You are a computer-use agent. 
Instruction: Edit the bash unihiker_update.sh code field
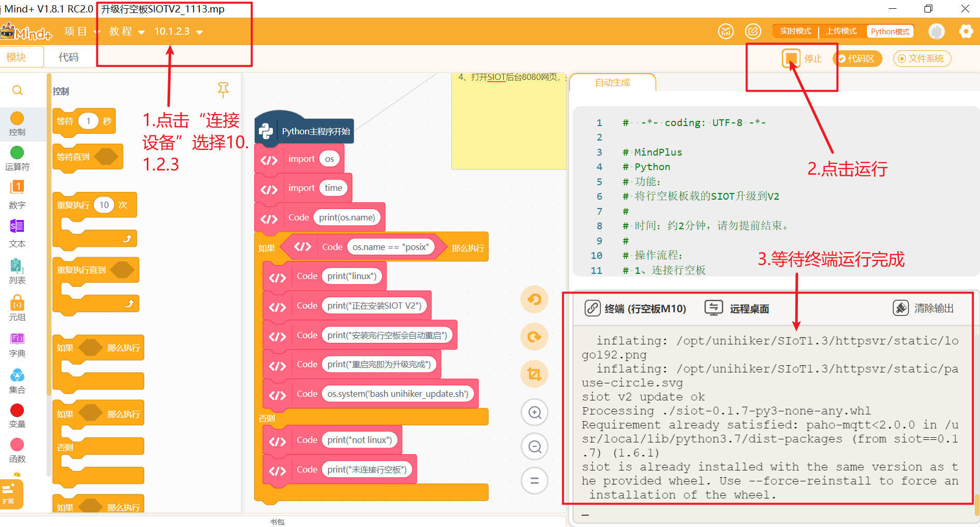(398, 394)
